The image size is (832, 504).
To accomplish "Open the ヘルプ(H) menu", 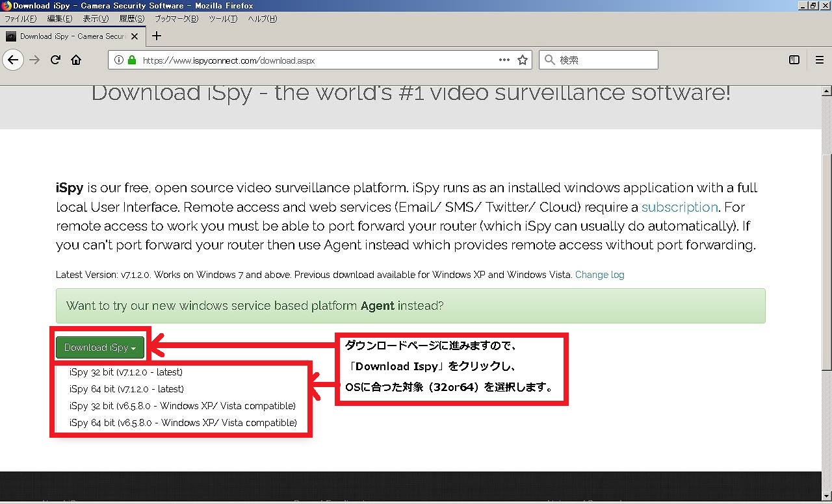I will (262, 19).
